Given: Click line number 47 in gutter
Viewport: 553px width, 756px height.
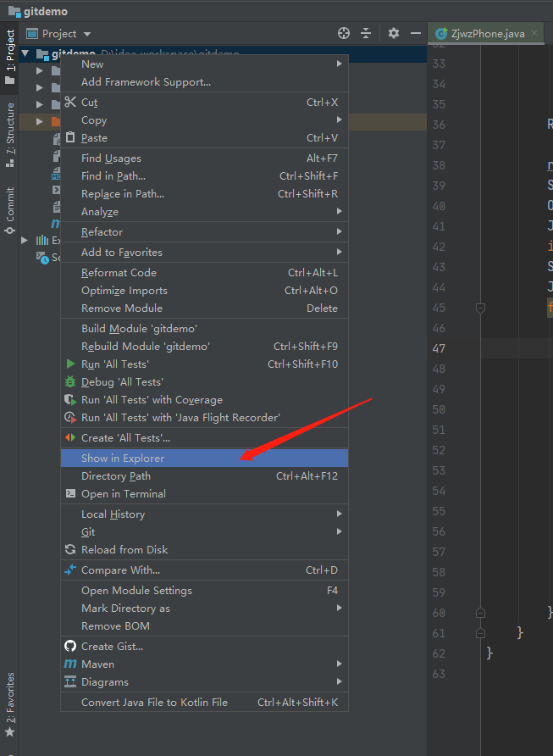Looking at the screenshot, I should 439,348.
